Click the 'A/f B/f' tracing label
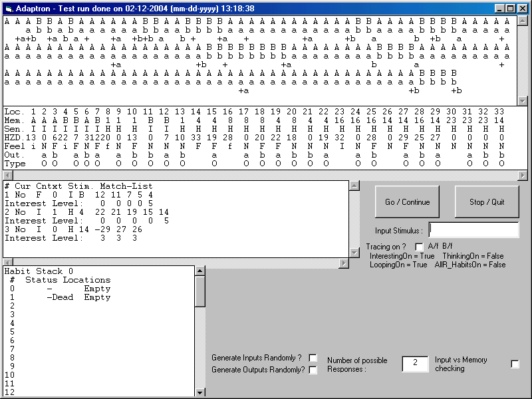 click(x=440, y=246)
